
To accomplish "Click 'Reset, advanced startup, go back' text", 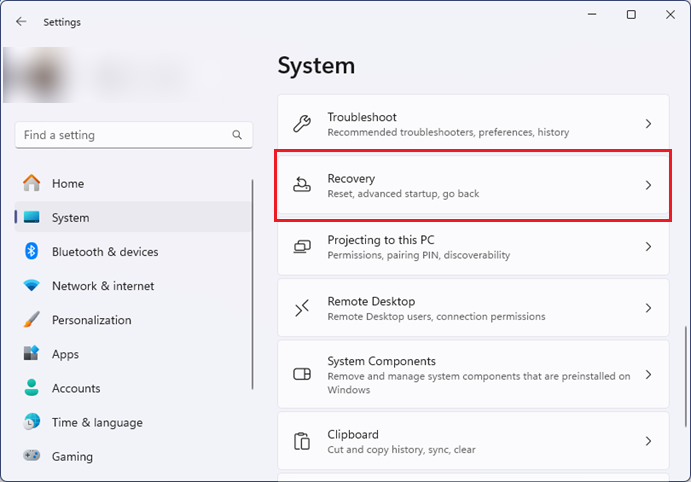I will click(x=403, y=194).
